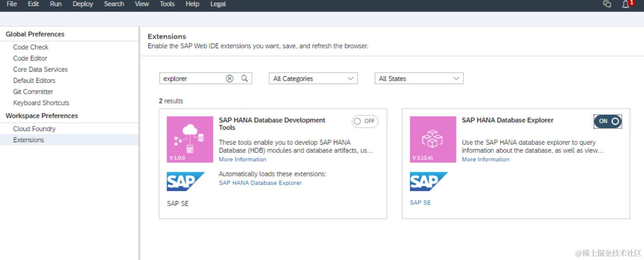Click SAP HANA Database Explorer card title
The width and height of the screenshot is (644, 260).
coord(508,120)
